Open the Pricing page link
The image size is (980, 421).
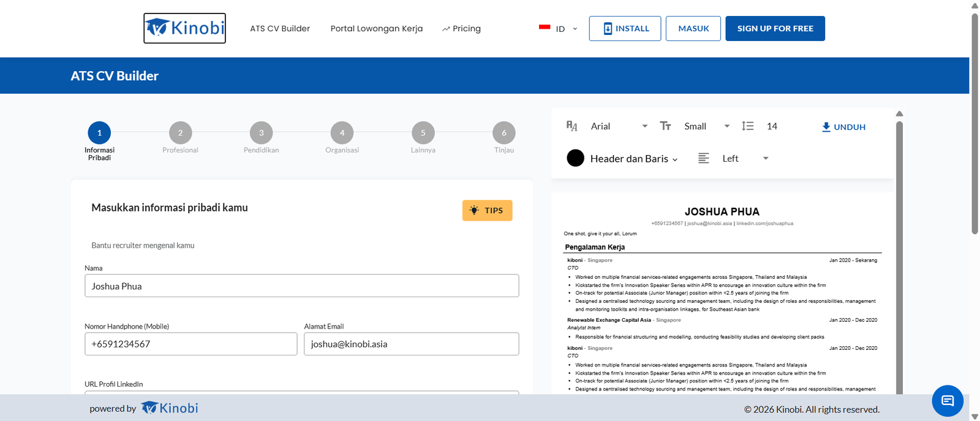461,29
